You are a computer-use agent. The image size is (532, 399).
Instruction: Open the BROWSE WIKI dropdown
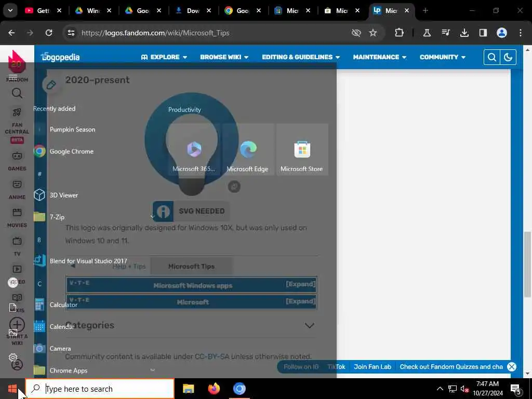click(x=224, y=57)
